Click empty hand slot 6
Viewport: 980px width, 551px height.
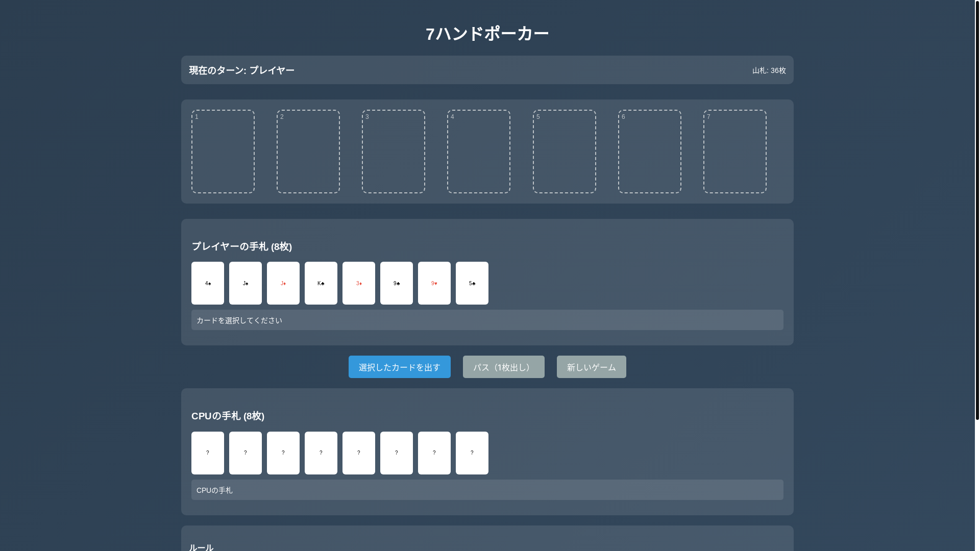[x=649, y=152]
